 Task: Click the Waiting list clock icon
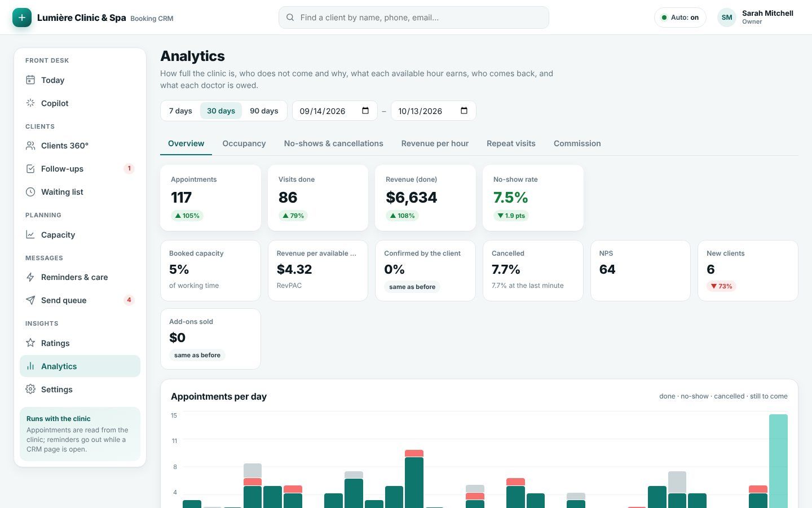30,192
